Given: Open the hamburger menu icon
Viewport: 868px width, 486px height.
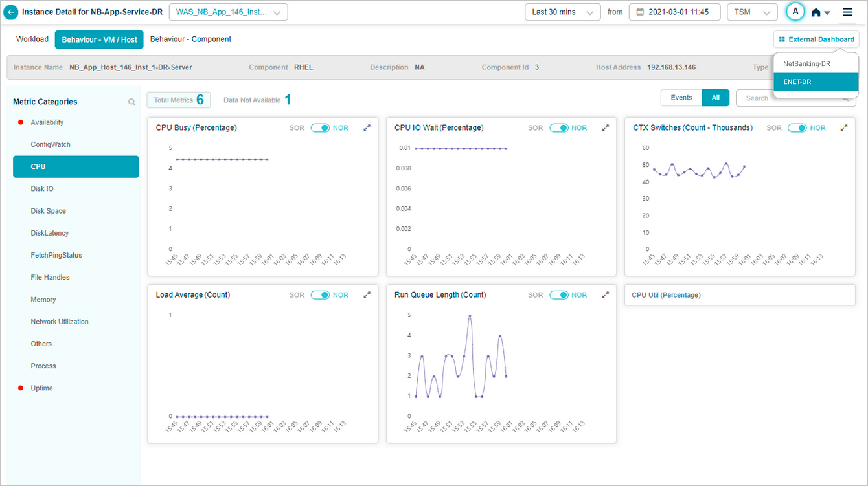Looking at the screenshot, I should point(847,12).
